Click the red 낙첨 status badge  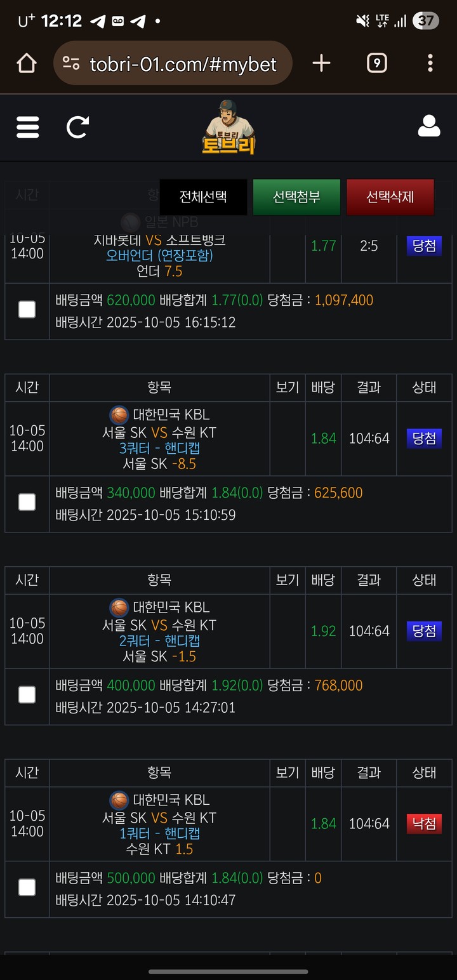pyautogui.click(x=424, y=824)
